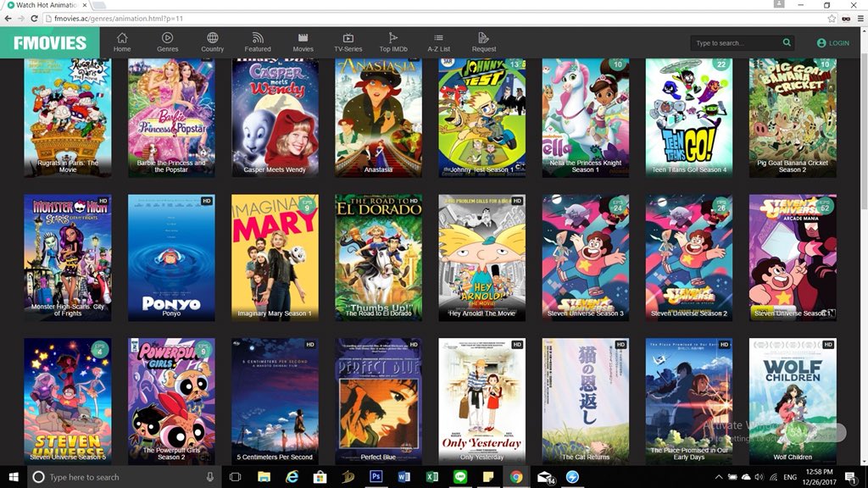Open the Request icon

pyautogui.click(x=483, y=37)
